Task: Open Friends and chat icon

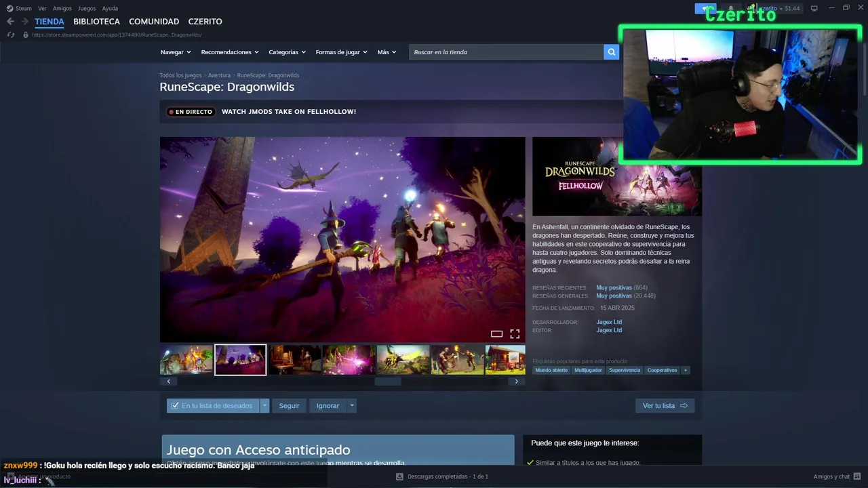Action: coord(857,476)
